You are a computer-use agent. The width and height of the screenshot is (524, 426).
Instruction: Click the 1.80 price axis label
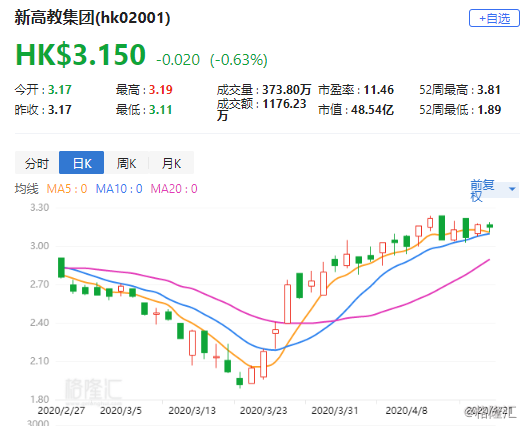click(x=40, y=399)
